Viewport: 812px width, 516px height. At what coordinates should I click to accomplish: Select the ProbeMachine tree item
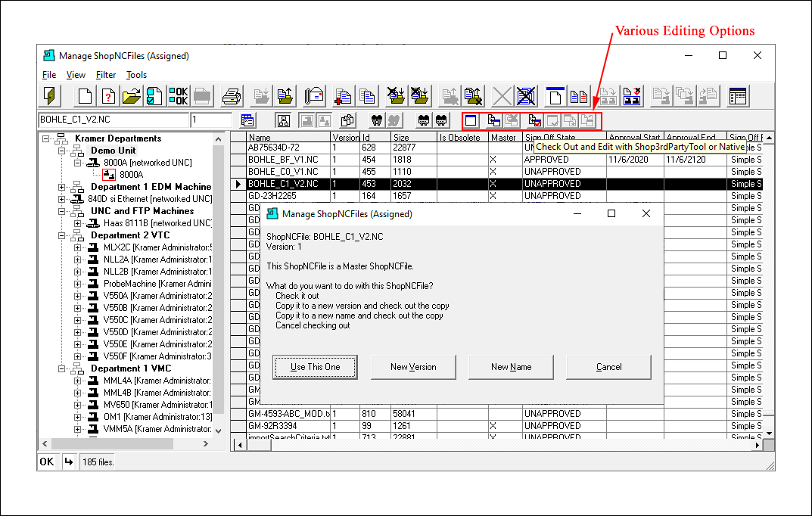pyautogui.click(x=157, y=284)
